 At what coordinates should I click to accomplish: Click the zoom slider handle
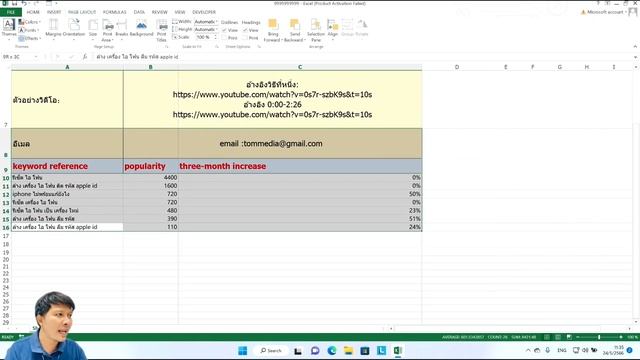[x=599, y=337]
